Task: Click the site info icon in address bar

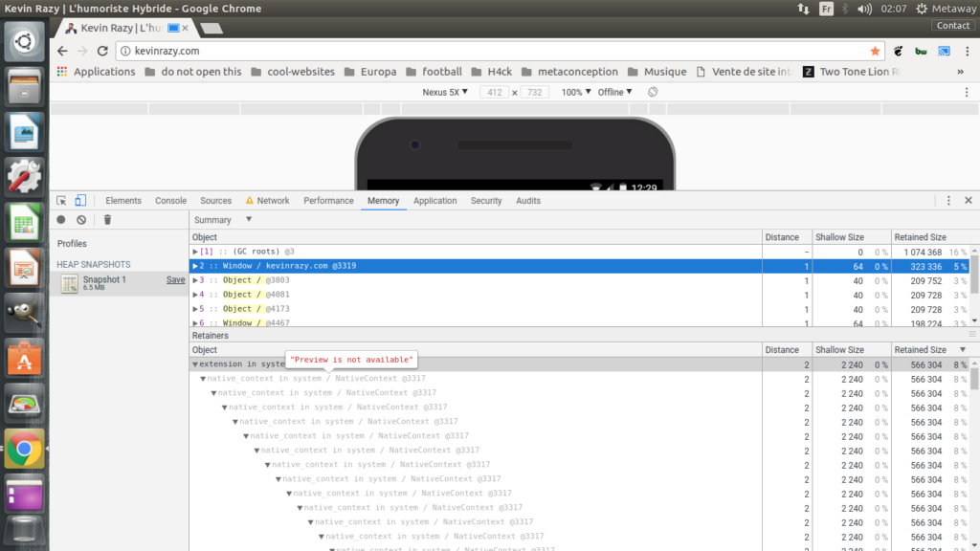Action: 125,52
